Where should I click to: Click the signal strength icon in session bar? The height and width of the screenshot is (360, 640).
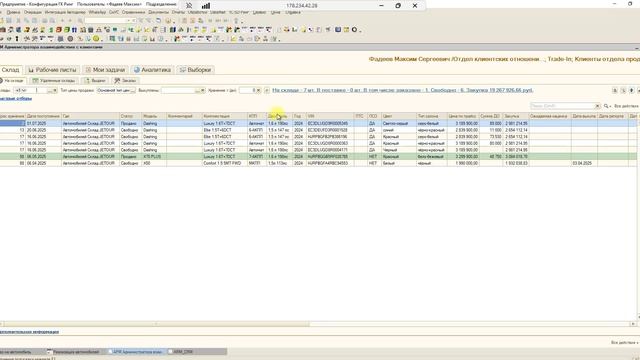(206, 6)
